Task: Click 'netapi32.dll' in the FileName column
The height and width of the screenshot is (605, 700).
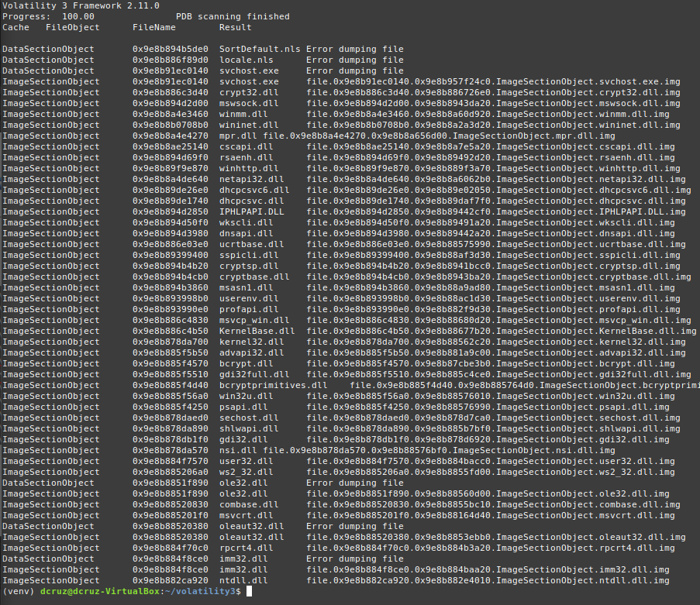Action: point(251,180)
